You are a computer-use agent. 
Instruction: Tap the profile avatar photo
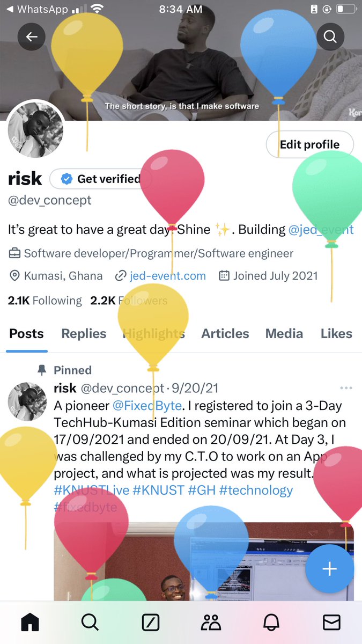[35, 130]
